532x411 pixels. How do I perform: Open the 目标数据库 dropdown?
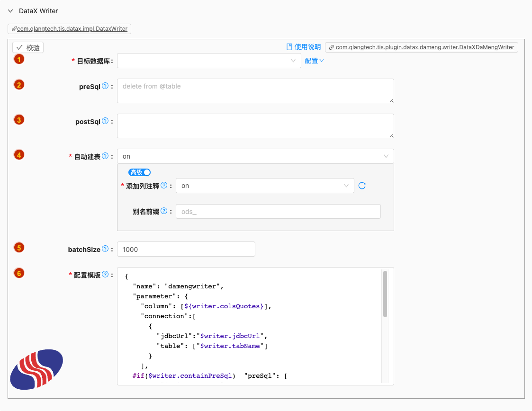point(208,61)
